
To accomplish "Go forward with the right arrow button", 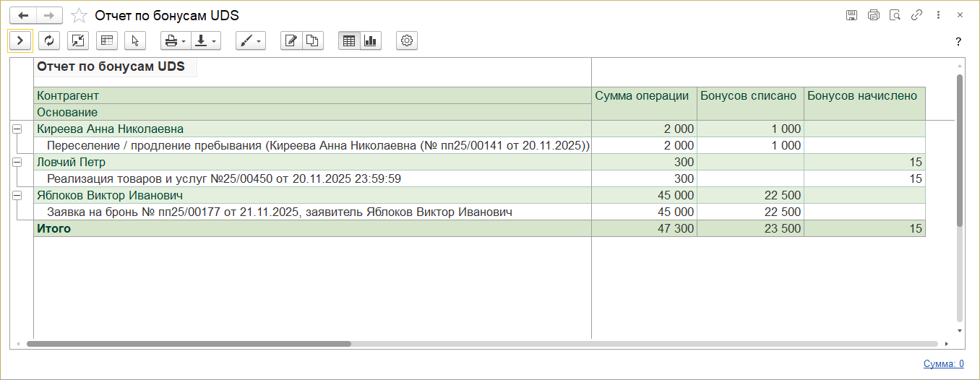I will tap(49, 15).
